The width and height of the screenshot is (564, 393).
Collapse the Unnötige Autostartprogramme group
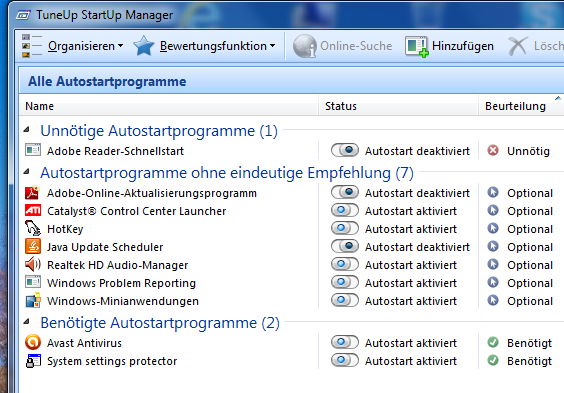click(x=27, y=129)
